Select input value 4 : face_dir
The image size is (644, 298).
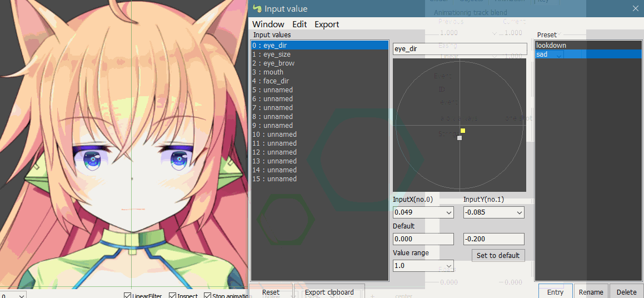(x=319, y=81)
